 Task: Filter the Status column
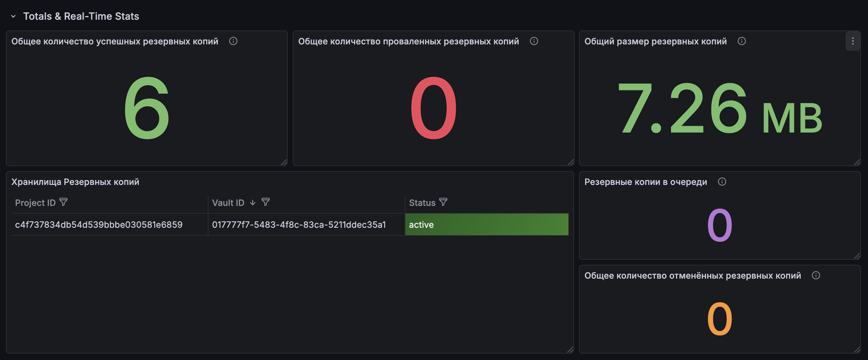[444, 202]
